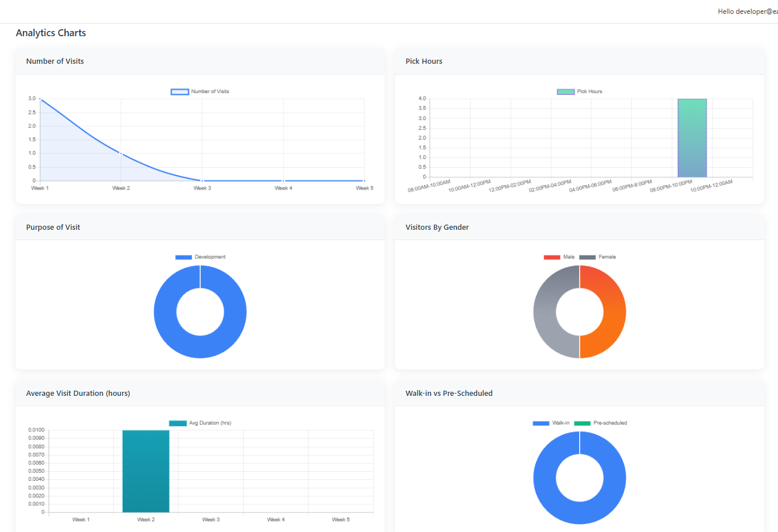Hide the Female slice via its legend
The width and height of the screenshot is (778, 532).
pos(584,257)
